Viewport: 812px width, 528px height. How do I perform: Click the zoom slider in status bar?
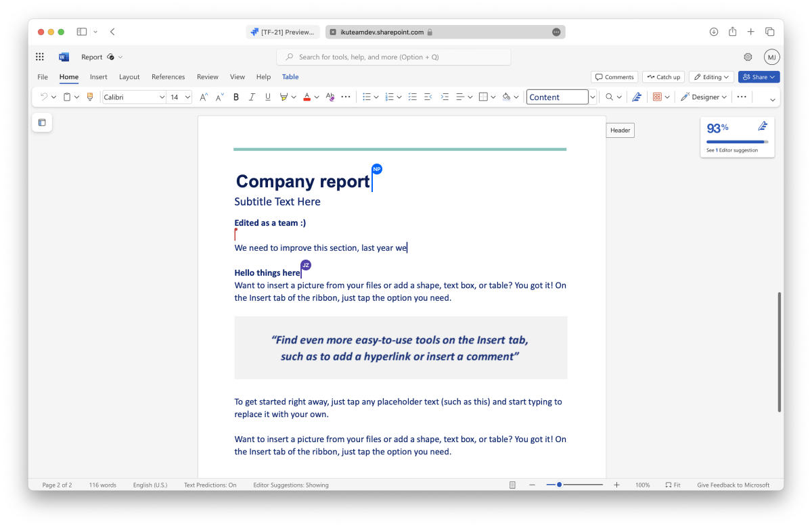tap(574, 485)
